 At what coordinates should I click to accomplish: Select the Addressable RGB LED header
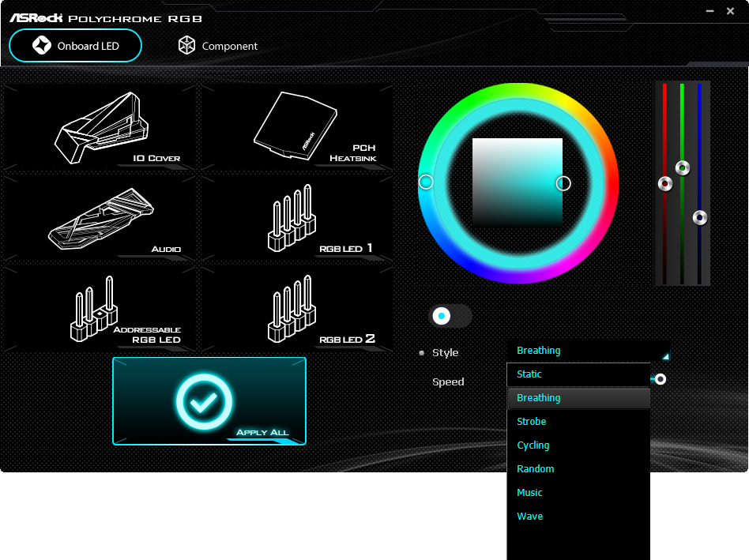100,309
